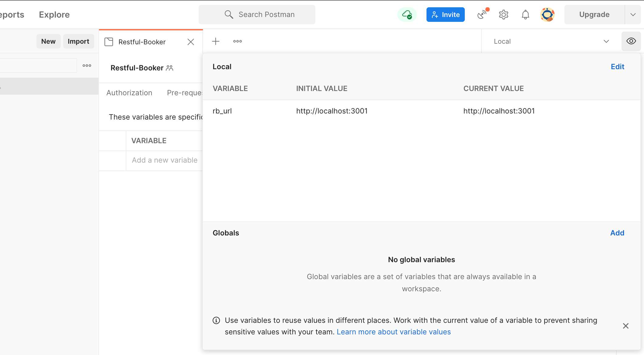Click the Globals section heading
This screenshot has width=644, height=355.
[226, 233]
